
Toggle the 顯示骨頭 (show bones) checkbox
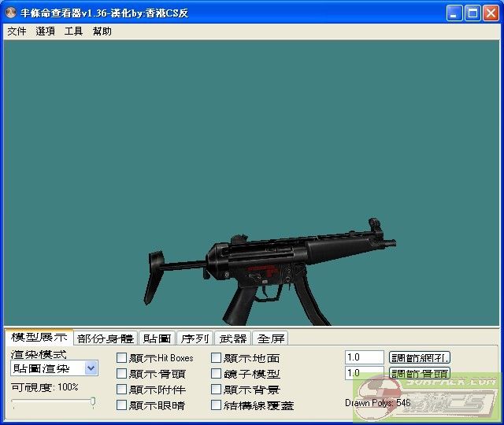coord(122,374)
